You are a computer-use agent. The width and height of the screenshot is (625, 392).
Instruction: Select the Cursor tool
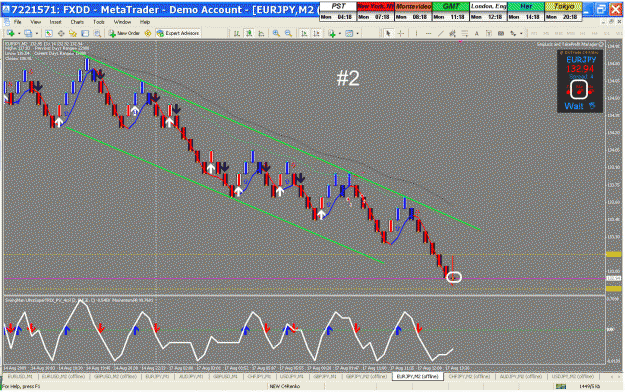[x=388, y=33]
